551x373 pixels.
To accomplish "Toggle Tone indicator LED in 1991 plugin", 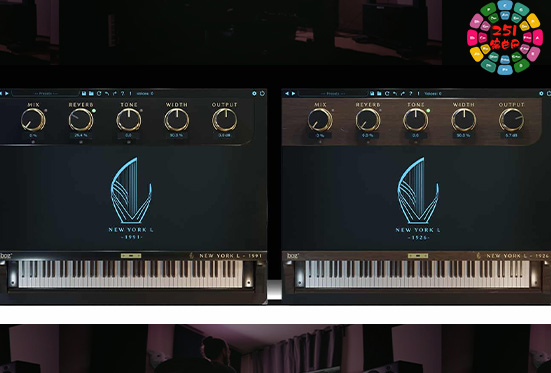I will [141, 111].
